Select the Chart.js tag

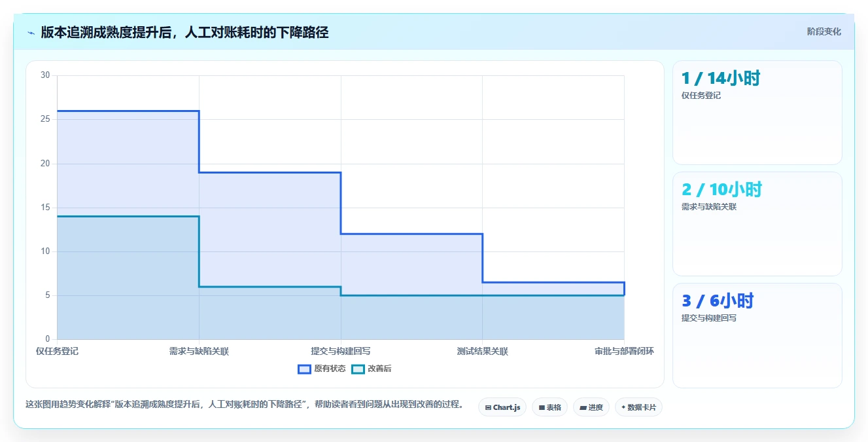coord(502,407)
